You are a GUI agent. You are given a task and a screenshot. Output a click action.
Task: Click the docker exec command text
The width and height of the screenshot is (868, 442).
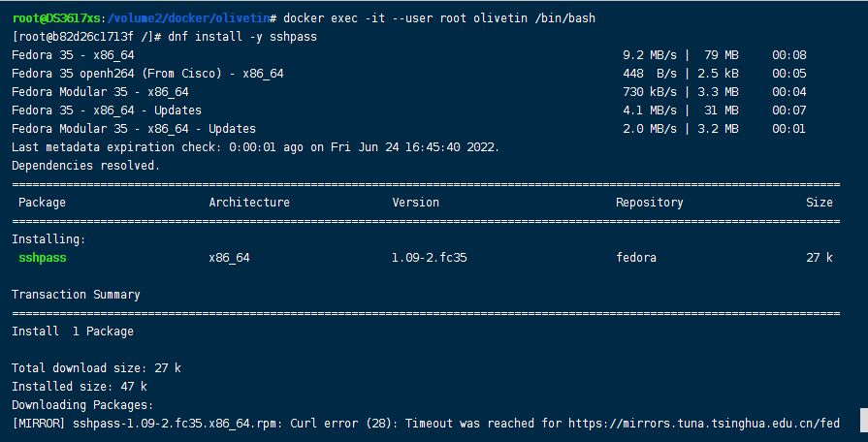click(439, 18)
